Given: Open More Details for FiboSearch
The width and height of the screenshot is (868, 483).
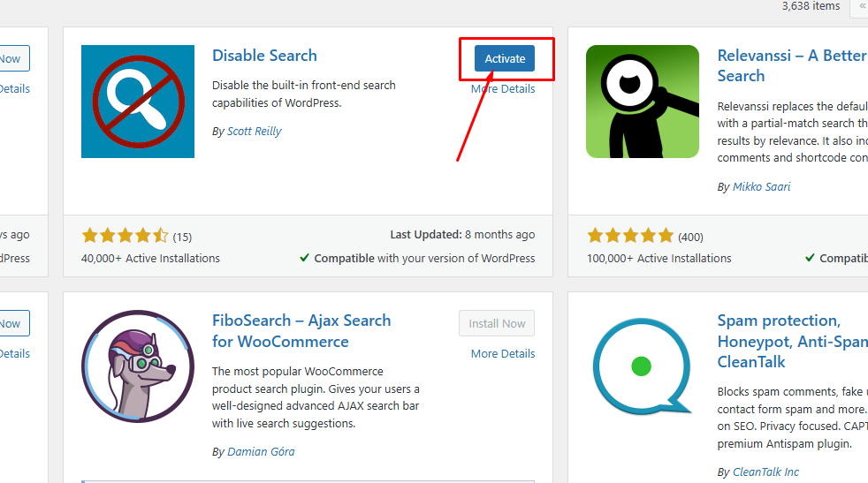Looking at the screenshot, I should point(503,353).
